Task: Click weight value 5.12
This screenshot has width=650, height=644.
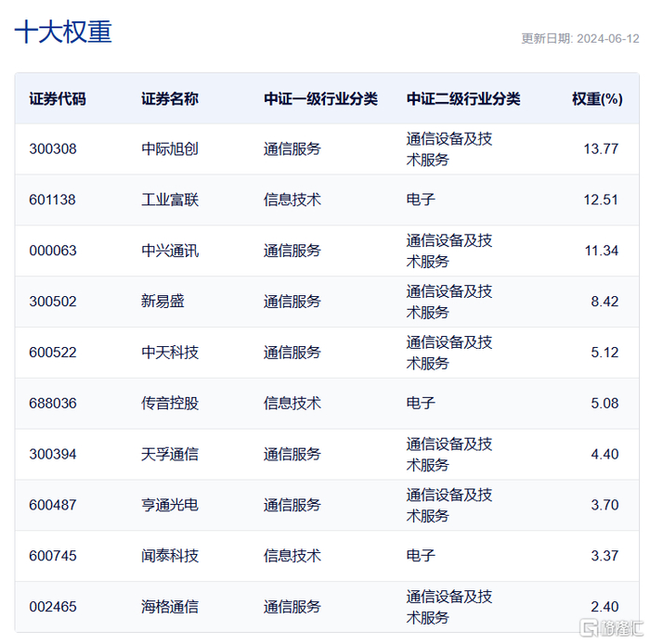Action: point(604,353)
